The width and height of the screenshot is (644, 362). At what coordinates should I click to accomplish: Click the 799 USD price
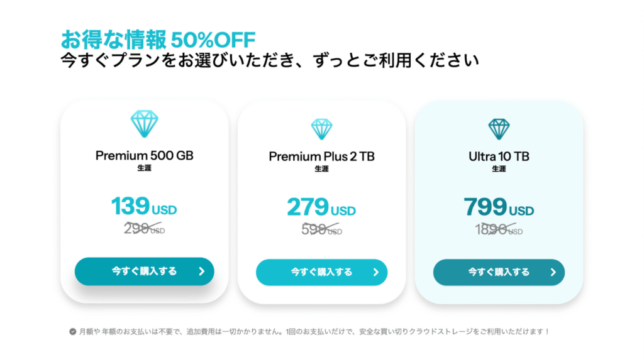(499, 207)
